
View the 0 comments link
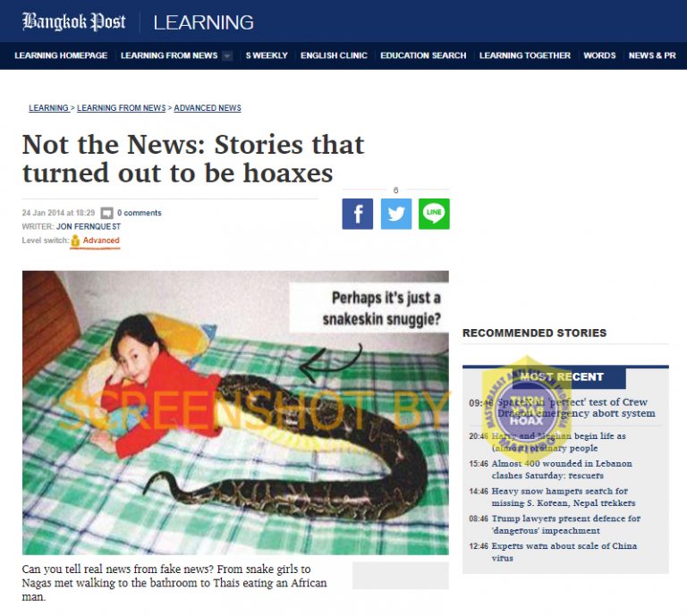[140, 213]
